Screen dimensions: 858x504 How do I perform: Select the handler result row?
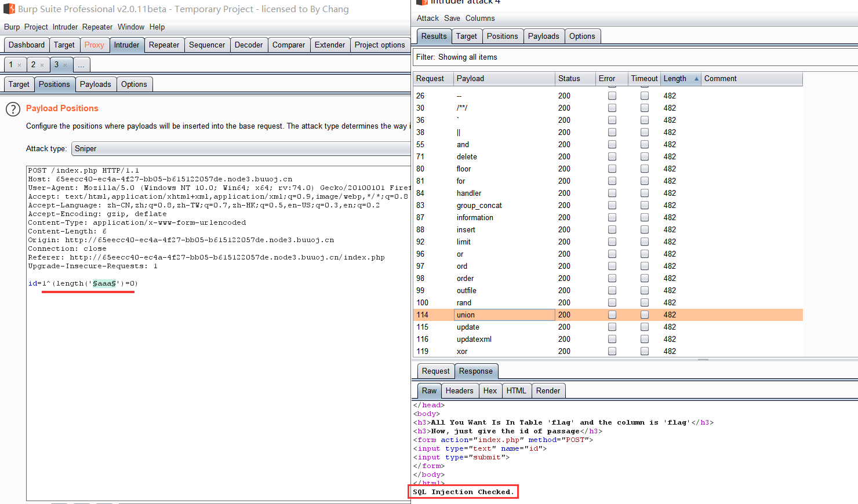[x=608, y=193]
